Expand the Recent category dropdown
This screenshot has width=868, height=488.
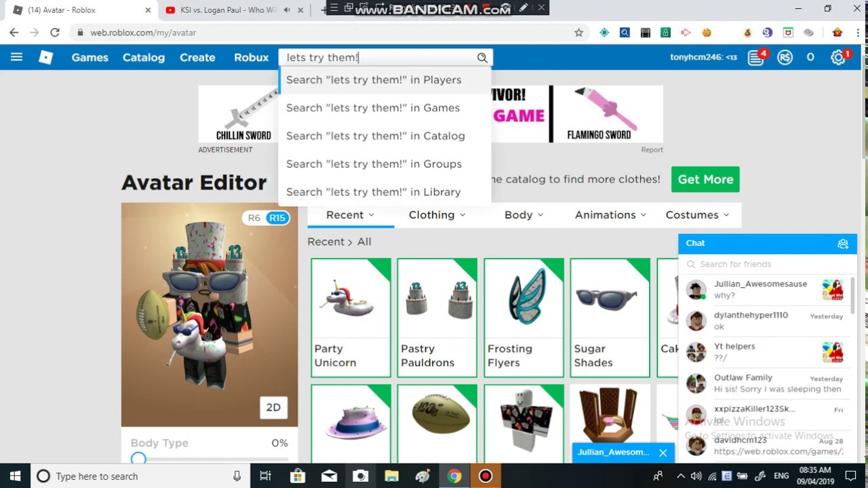coord(350,215)
